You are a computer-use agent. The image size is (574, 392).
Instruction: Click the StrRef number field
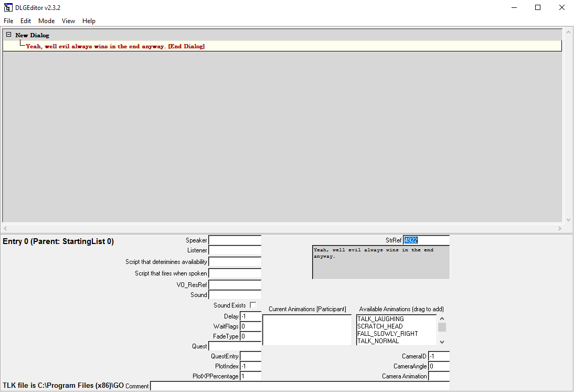point(426,240)
